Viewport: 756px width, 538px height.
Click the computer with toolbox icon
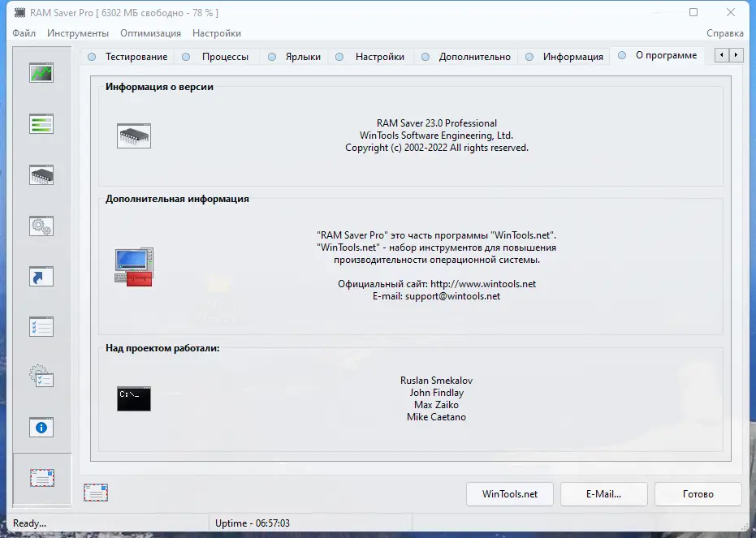pos(134,267)
